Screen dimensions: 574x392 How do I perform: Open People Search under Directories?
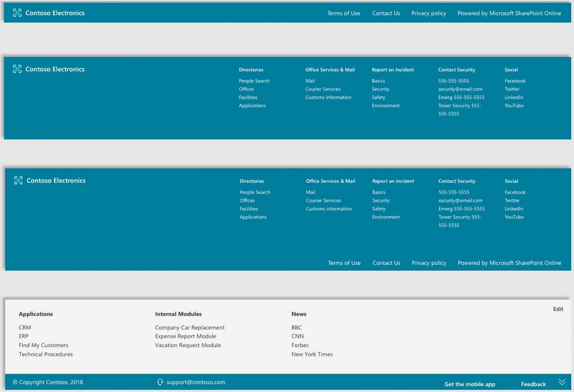tap(254, 80)
